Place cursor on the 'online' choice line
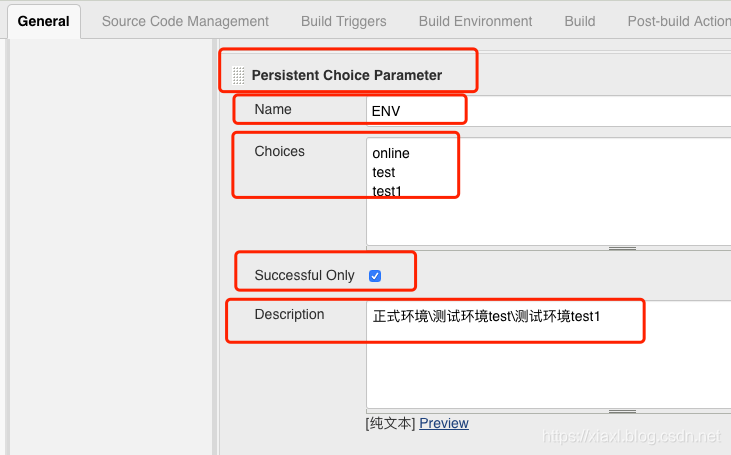 click(391, 154)
